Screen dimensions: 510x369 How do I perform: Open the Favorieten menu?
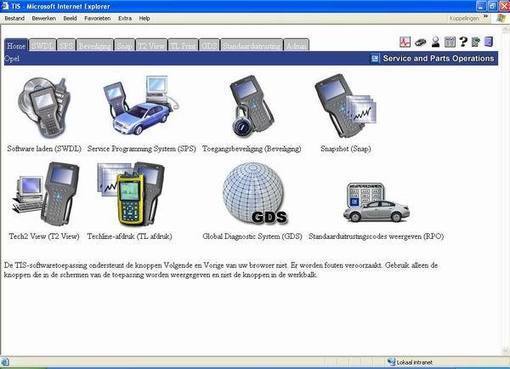pos(97,18)
